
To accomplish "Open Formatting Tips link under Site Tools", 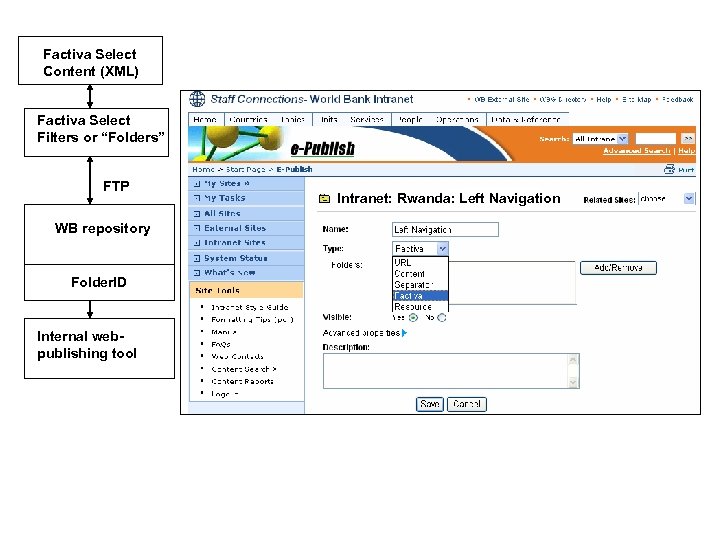I will coord(252,320).
